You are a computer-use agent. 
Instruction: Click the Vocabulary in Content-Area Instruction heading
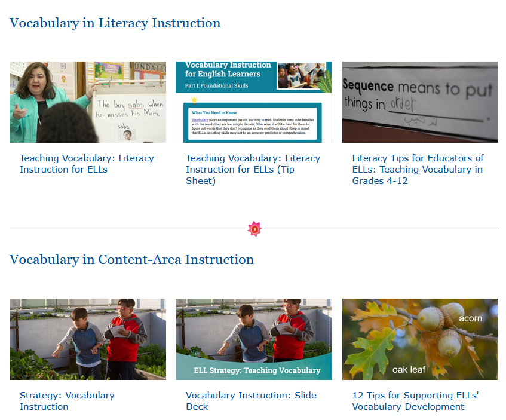point(133,259)
